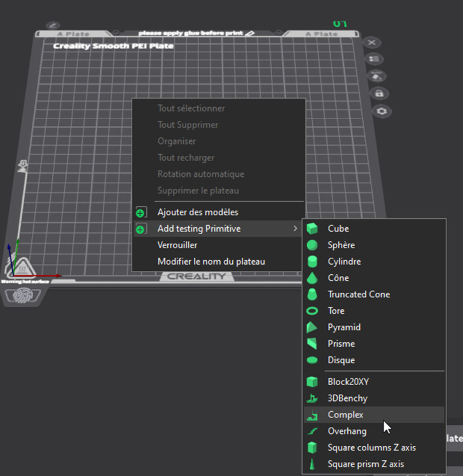Click please apply glue before print note
Screen dimensions: 463x476
click(191, 33)
